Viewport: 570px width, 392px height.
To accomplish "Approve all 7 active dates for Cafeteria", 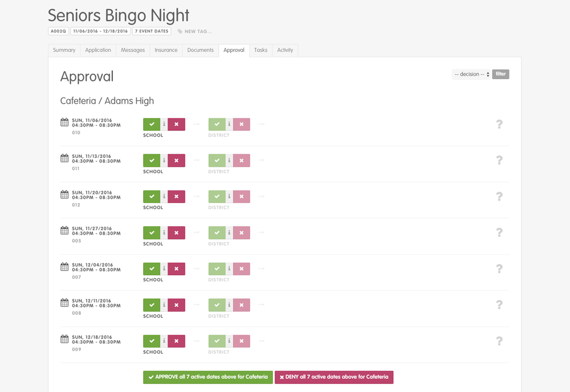I will [208, 377].
